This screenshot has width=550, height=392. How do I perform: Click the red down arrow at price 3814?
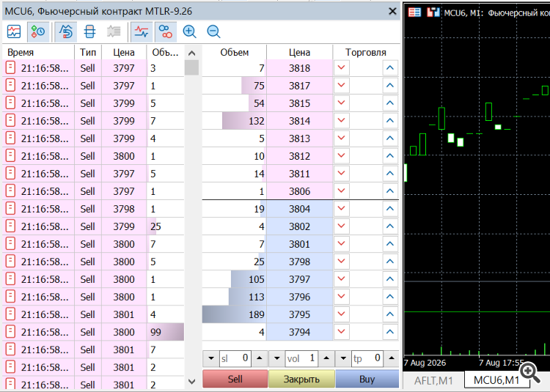pos(341,121)
